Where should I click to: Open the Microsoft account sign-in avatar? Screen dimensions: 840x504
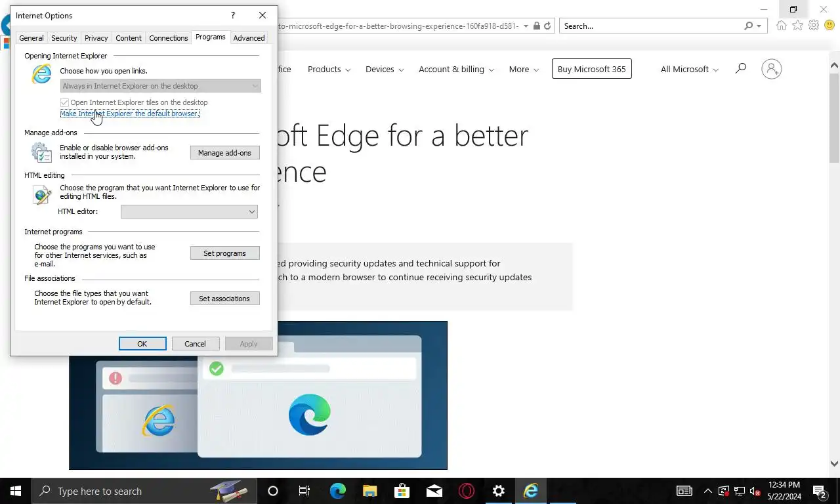point(772,69)
